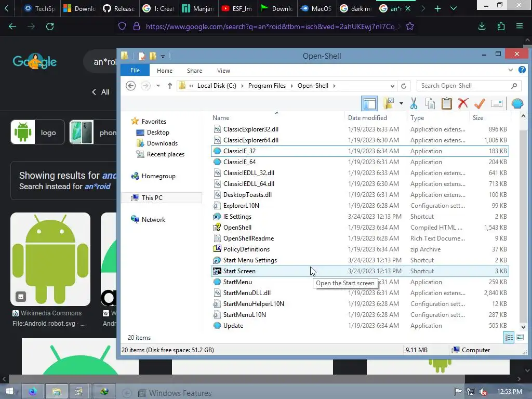Cut selected file with scissors icon
The width and height of the screenshot is (532, 399).
pyautogui.click(x=414, y=103)
